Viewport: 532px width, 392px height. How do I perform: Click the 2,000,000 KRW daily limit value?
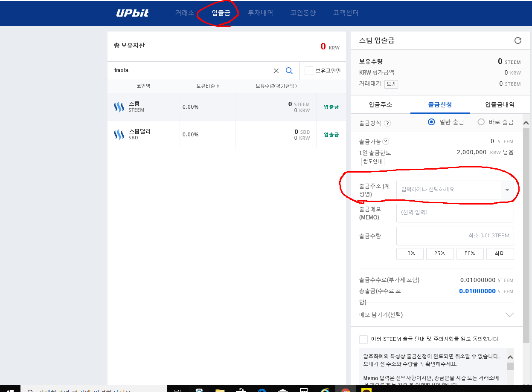(x=471, y=152)
